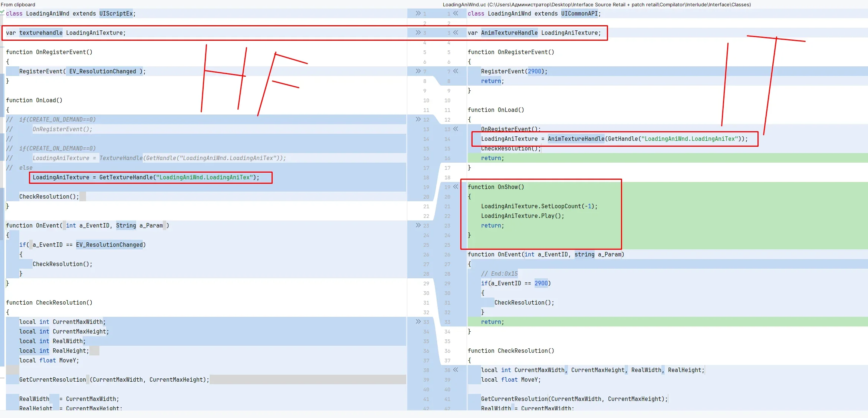The height and width of the screenshot is (418, 868).
Task: Click the green checkmark in left editor corner
Action: (x=2, y=12)
